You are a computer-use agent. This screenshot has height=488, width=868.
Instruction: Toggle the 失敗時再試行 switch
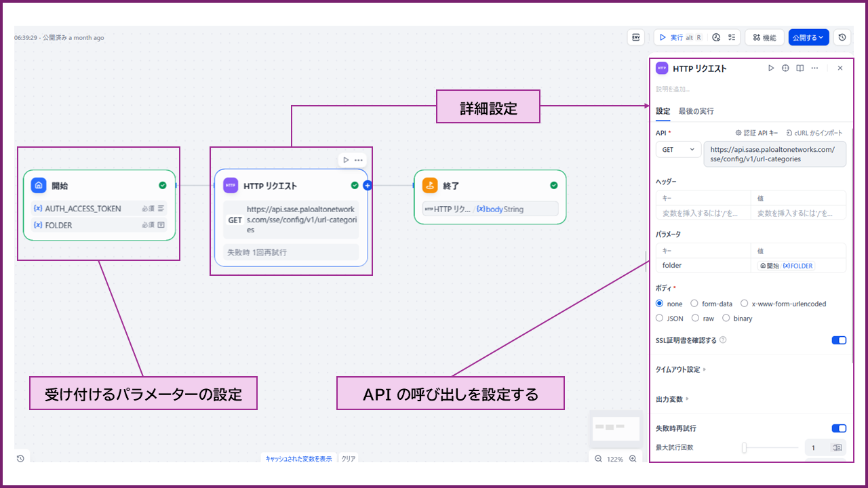[839, 428]
